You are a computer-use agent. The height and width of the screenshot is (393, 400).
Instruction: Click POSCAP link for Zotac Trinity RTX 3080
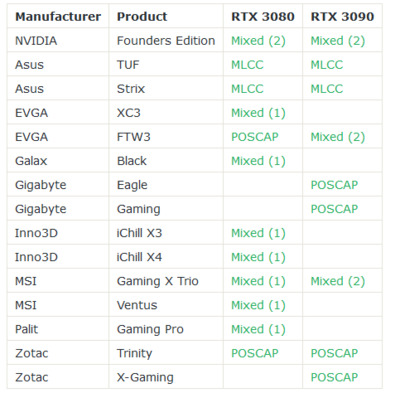pos(255,353)
